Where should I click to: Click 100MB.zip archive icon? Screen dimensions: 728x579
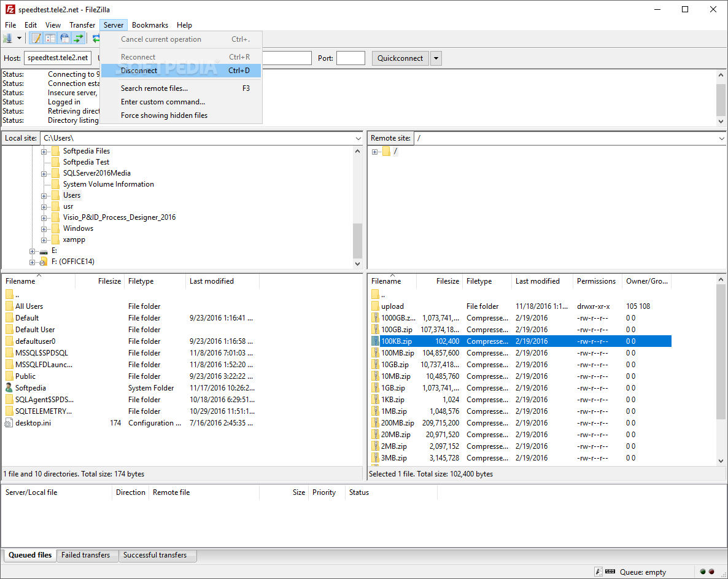click(x=375, y=353)
